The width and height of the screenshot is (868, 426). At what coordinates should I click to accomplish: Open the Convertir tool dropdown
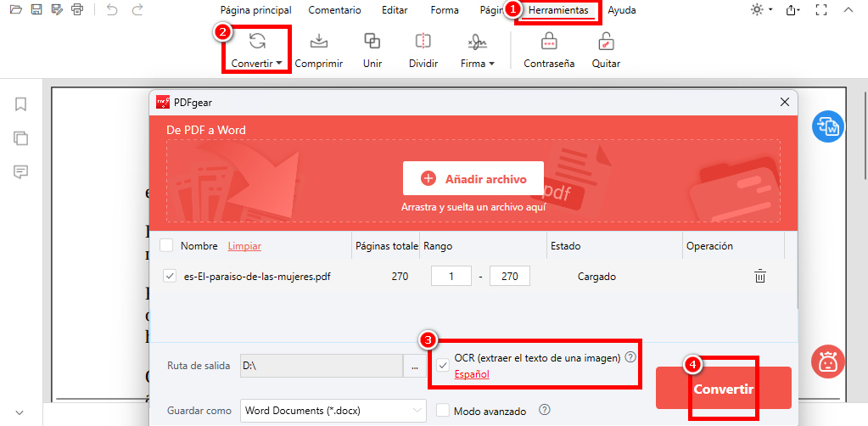pos(257,50)
